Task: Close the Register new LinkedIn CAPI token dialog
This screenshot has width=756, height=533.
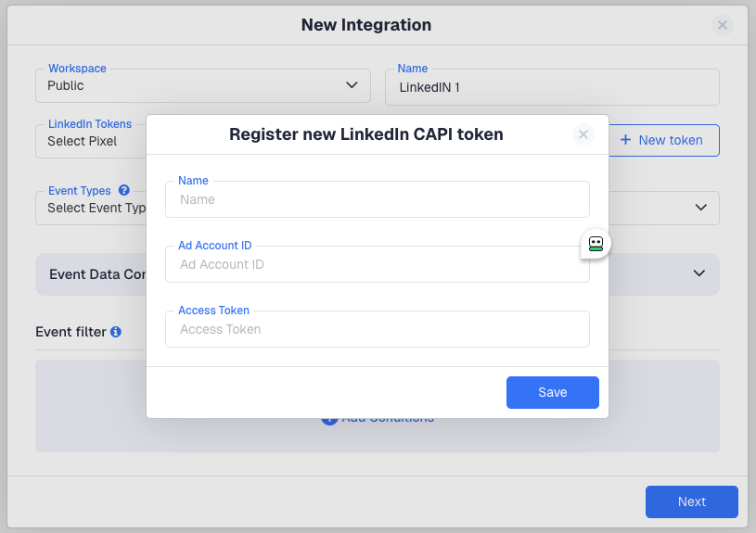Action: (x=583, y=134)
